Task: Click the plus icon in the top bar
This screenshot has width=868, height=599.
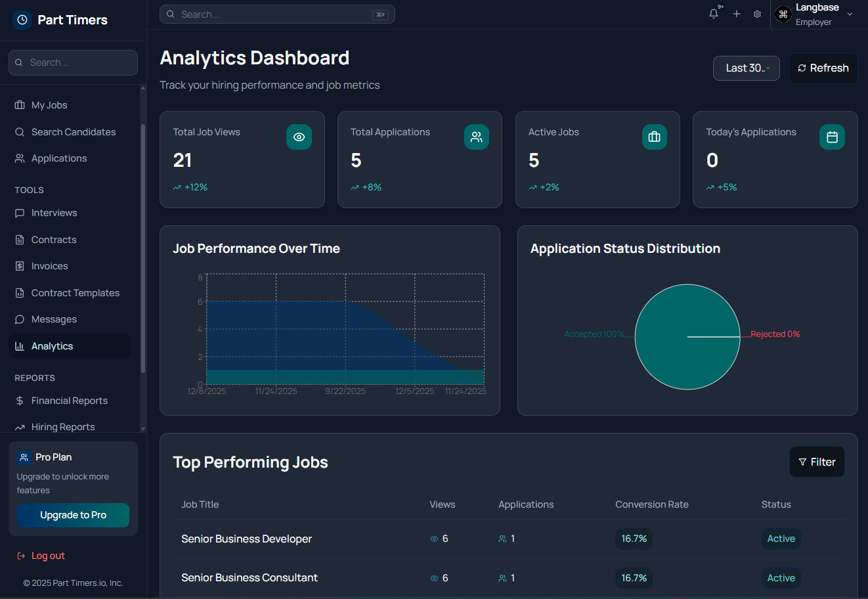Action: click(x=736, y=13)
